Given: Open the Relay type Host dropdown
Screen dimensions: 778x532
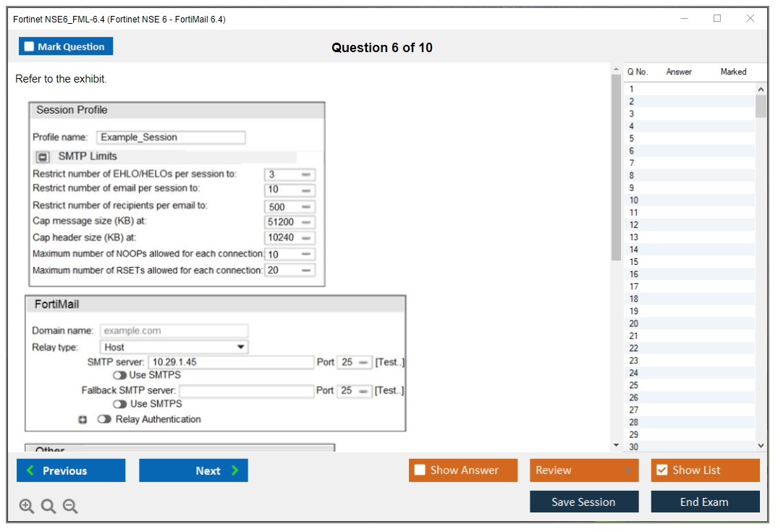Looking at the screenshot, I should point(174,347).
